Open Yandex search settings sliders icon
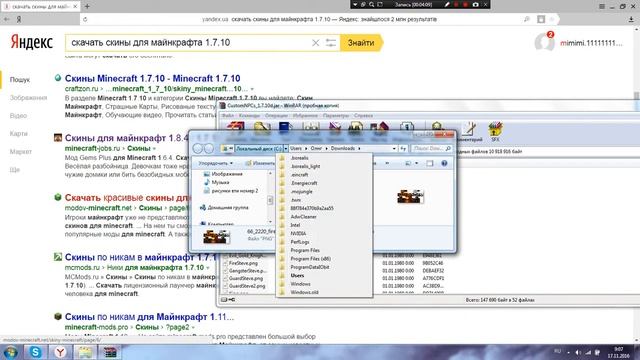 [331, 43]
